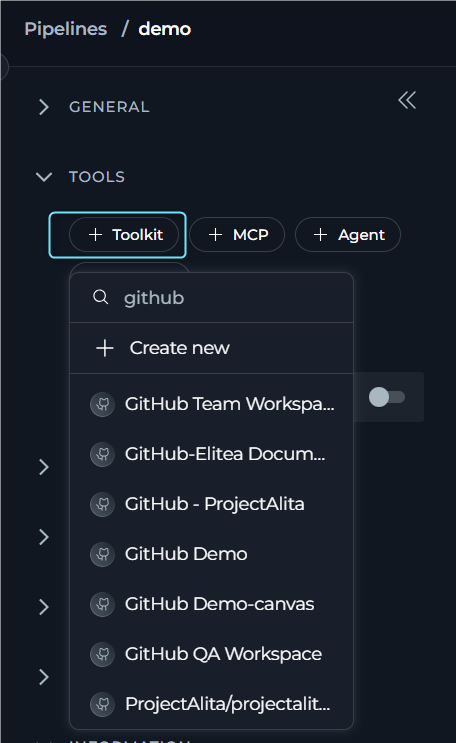Add a new Toolkit
The image size is (456, 743).
pyautogui.click(x=124, y=235)
